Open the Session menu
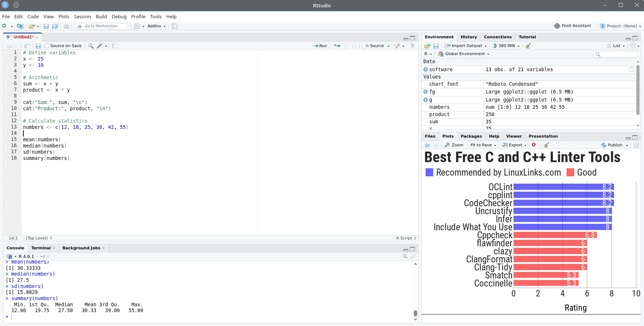 (82, 16)
